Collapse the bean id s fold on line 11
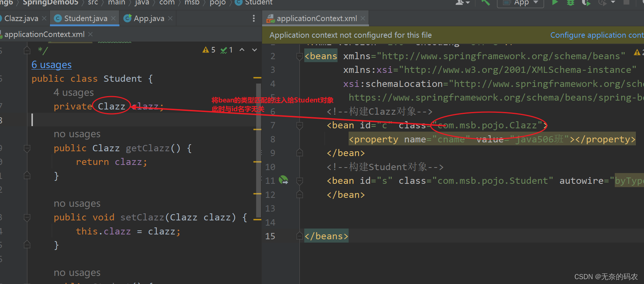This screenshot has width=644, height=284. point(299,181)
